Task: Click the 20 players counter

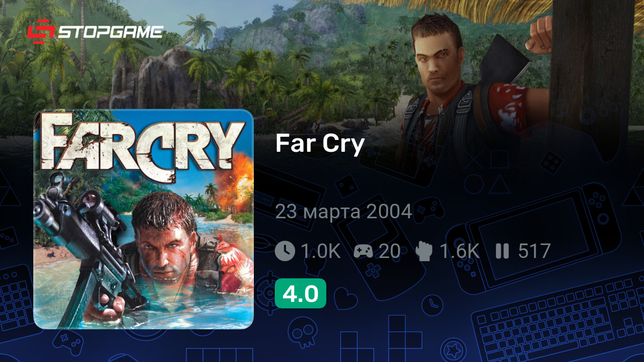Action: click(390, 251)
